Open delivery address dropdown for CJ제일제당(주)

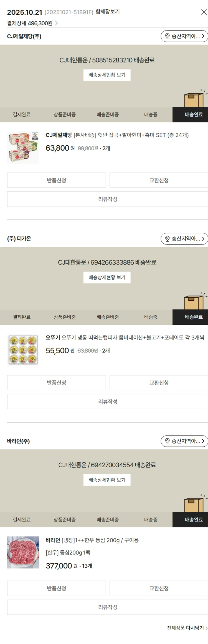pyautogui.click(x=184, y=36)
